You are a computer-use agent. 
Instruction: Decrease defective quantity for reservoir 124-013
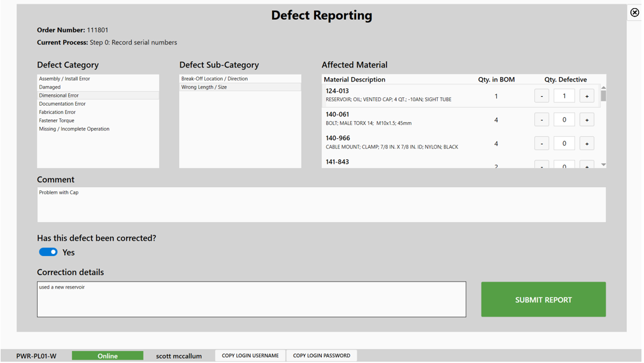pos(541,96)
